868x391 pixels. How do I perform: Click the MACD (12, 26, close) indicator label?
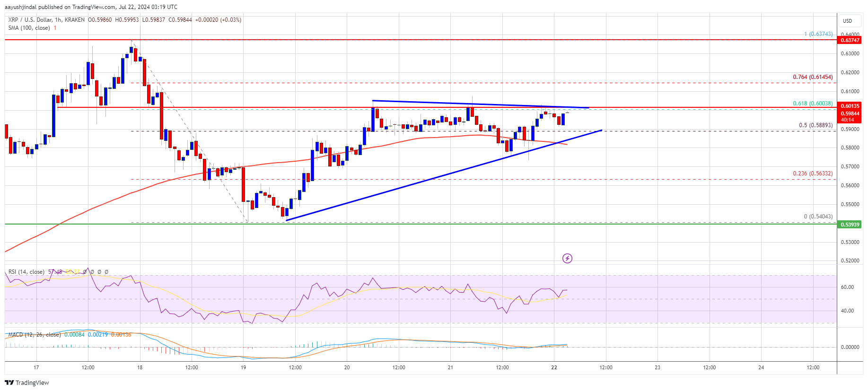click(x=35, y=335)
